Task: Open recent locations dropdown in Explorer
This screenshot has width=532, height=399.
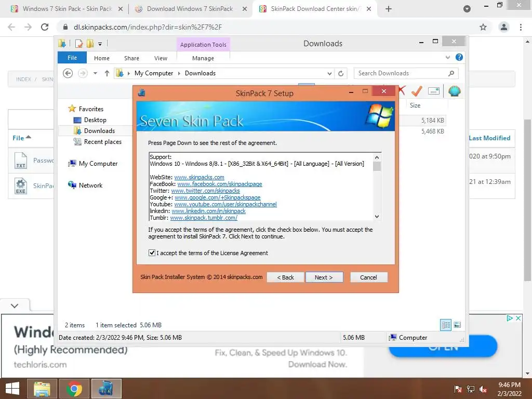Action: coord(96,73)
